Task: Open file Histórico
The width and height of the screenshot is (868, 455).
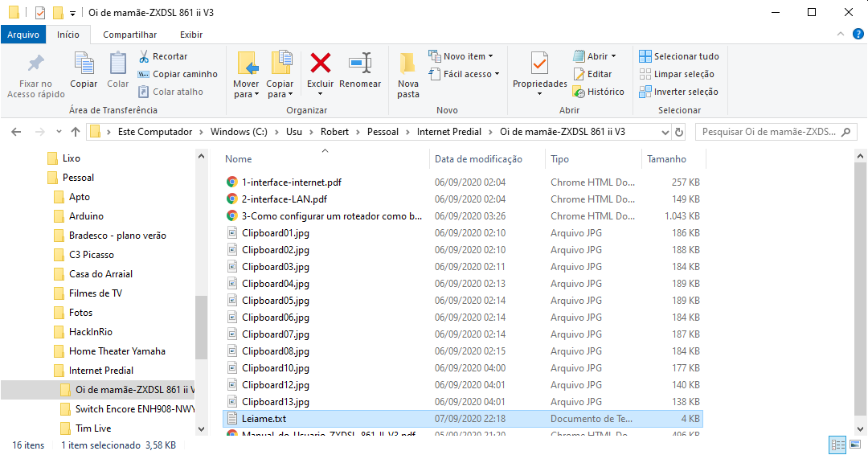Action: [599, 92]
